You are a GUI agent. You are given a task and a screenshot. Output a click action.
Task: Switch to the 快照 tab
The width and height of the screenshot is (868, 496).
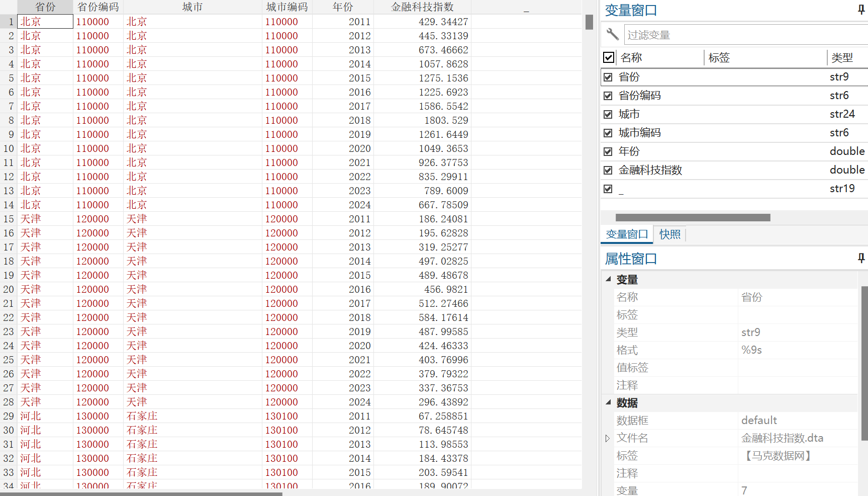click(x=670, y=234)
